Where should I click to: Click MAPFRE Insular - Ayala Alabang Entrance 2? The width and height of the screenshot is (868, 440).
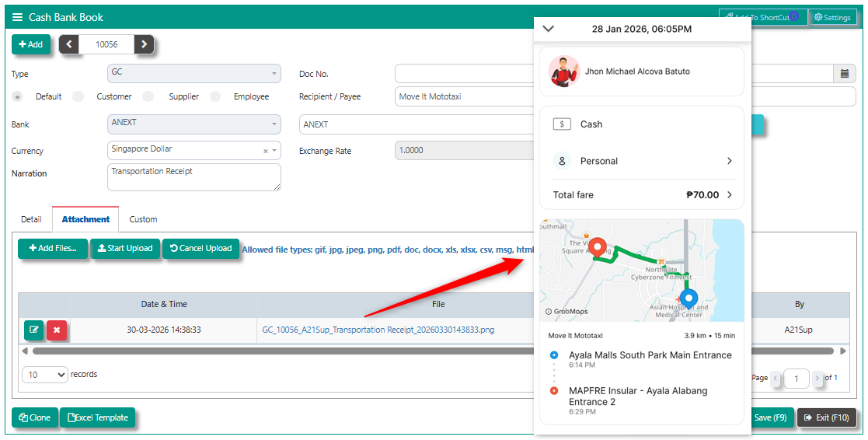click(638, 396)
